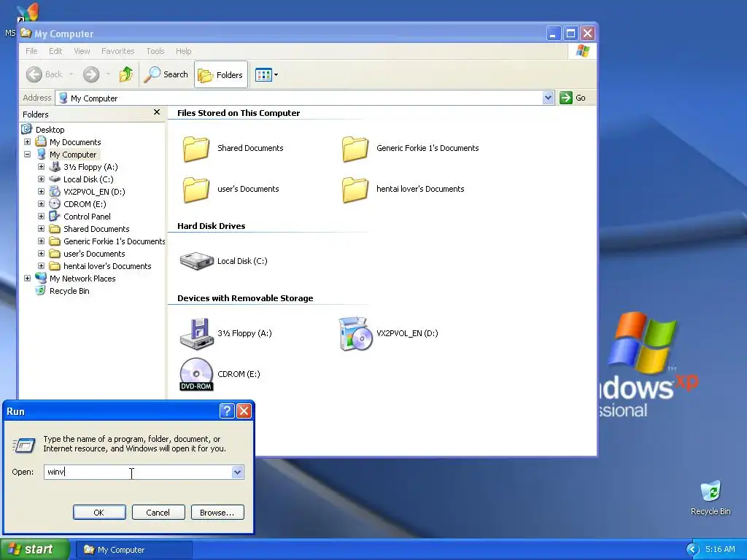
Task: Open the File menu
Action: pyautogui.click(x=31, y=51)
